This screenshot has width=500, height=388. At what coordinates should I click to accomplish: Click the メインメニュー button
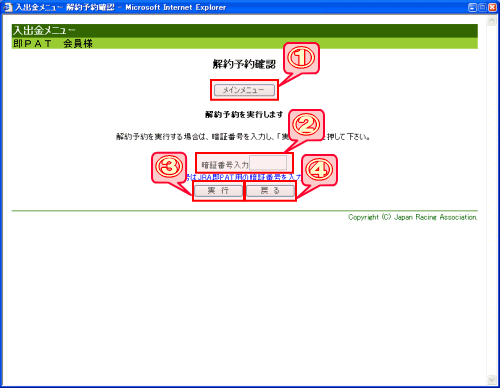tap(244, 90)
